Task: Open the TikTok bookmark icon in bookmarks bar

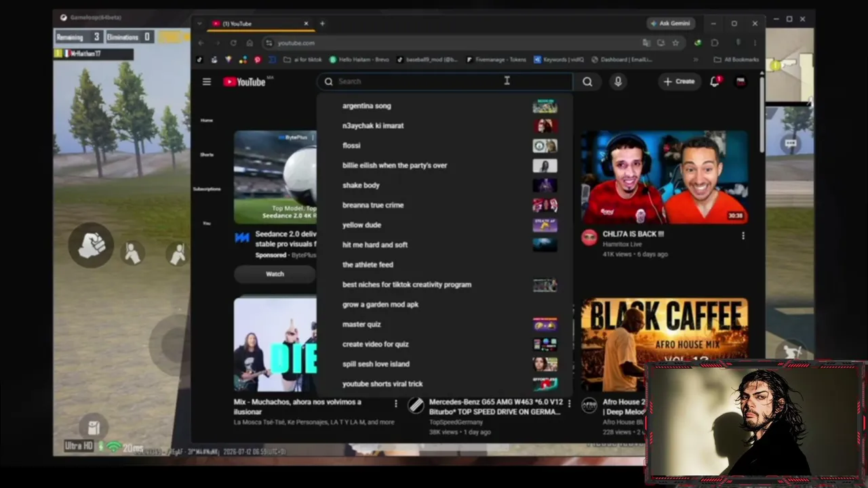Action: [199, 60]
